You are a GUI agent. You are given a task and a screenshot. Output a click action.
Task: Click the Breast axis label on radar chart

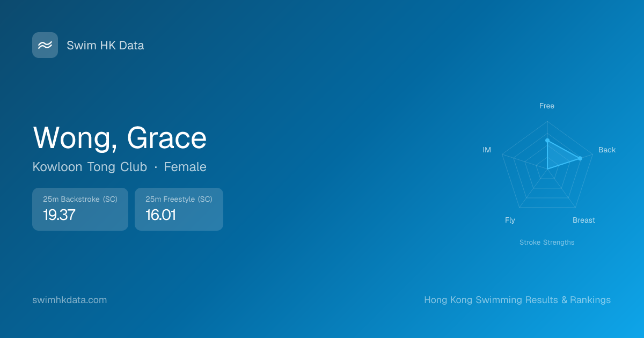(583, 221)
